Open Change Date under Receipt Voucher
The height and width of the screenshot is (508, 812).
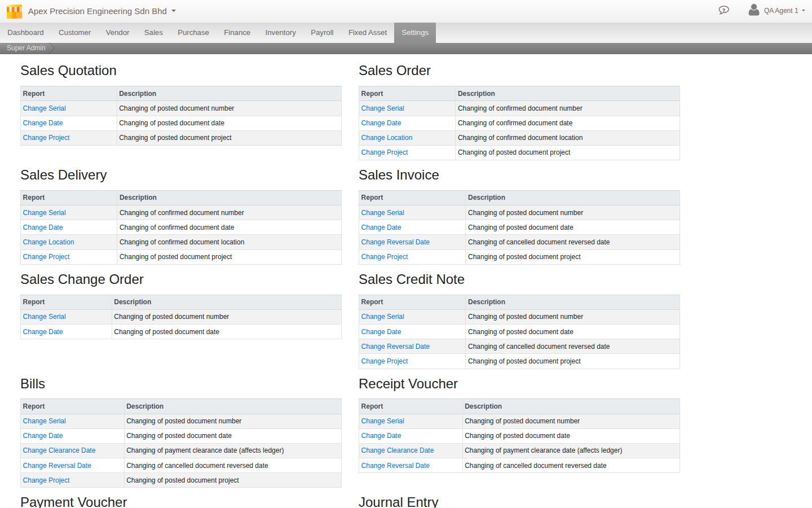(381, 436)
